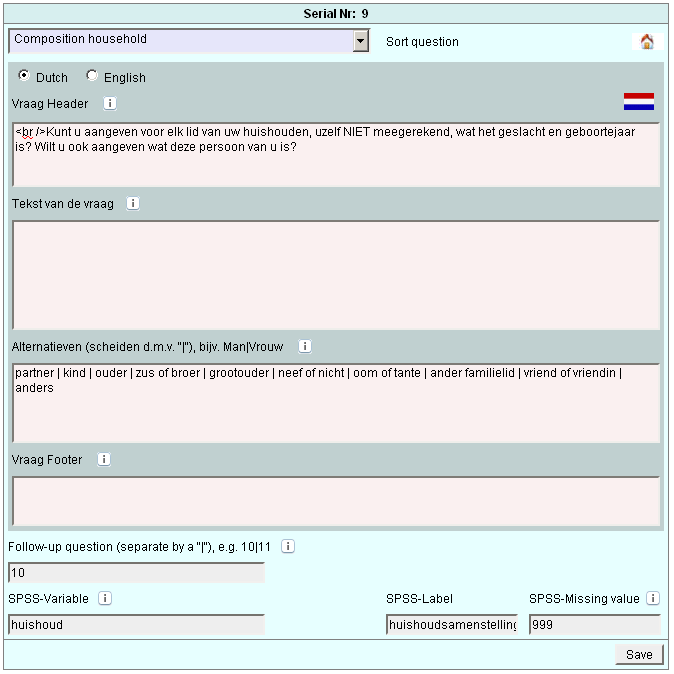Select the Dutch language radio button
This screenshot has width=674, height=674.
[x=24, y=76]
